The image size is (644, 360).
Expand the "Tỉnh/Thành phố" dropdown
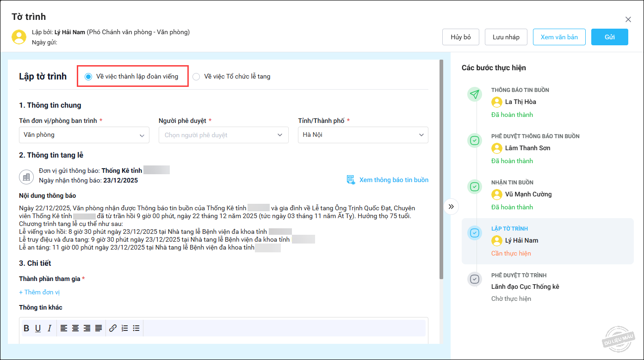[363, 135]
